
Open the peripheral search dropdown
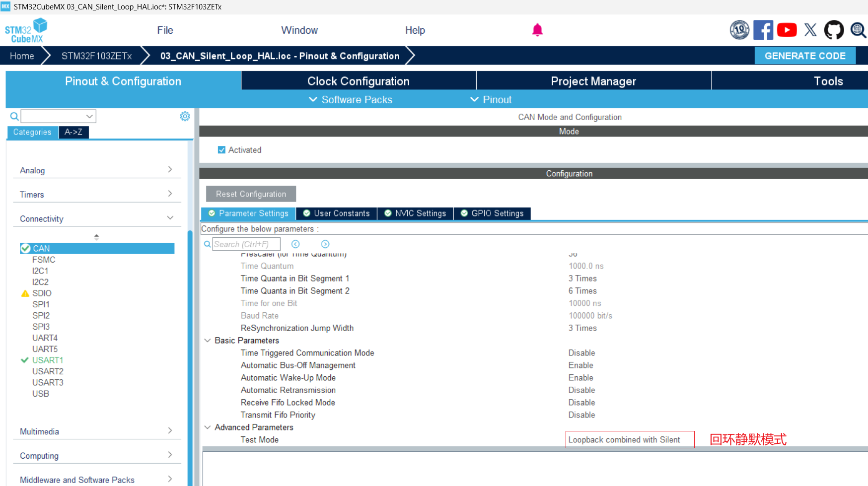pos(89,116)
